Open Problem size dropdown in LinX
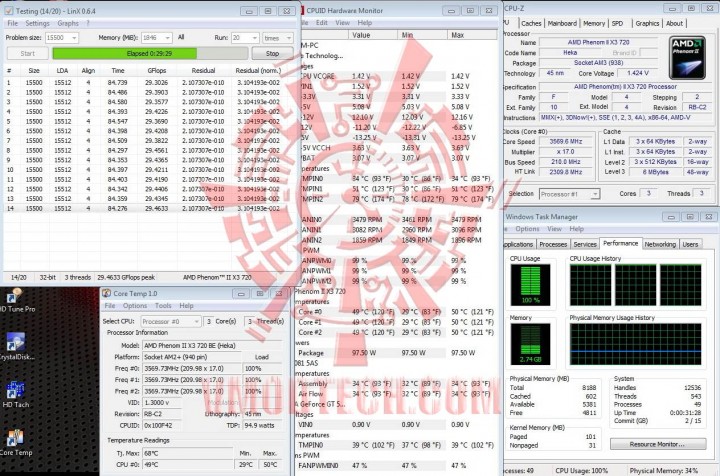 coord(62,38)
